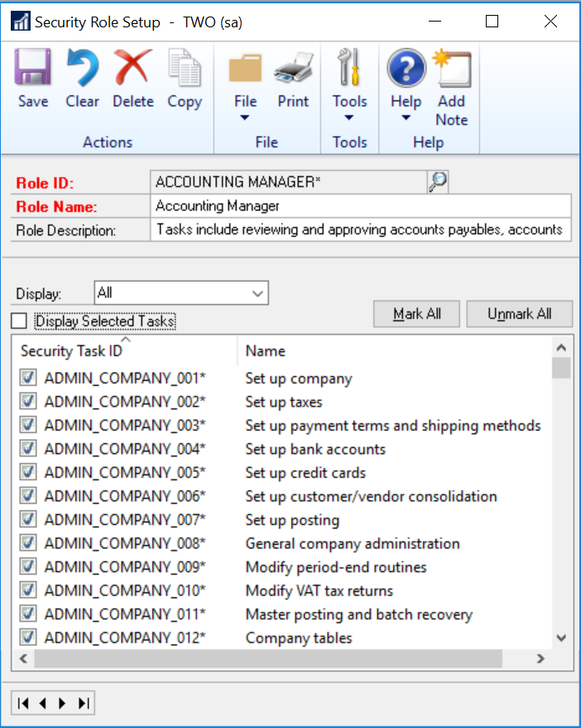Click the Copy documents icon
Image resolution: width=581 pixels, height=728 pixels.
(x=185, y=67)
